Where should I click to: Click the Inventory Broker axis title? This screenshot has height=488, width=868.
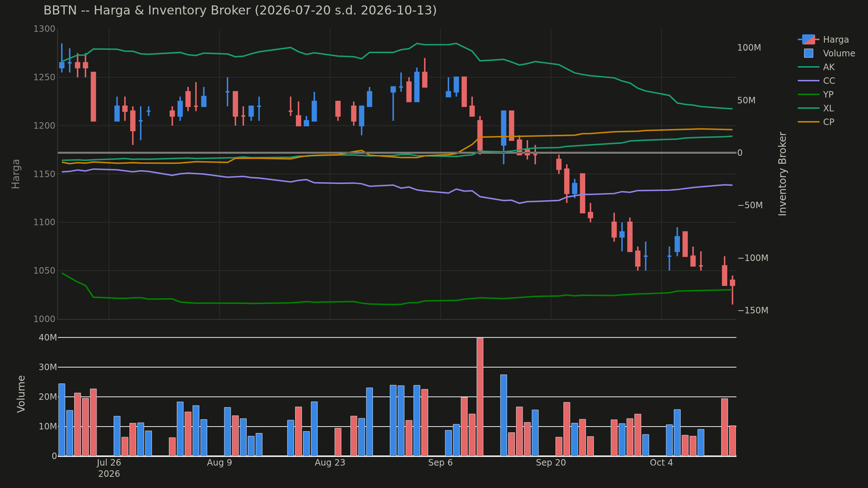point(782,174)
